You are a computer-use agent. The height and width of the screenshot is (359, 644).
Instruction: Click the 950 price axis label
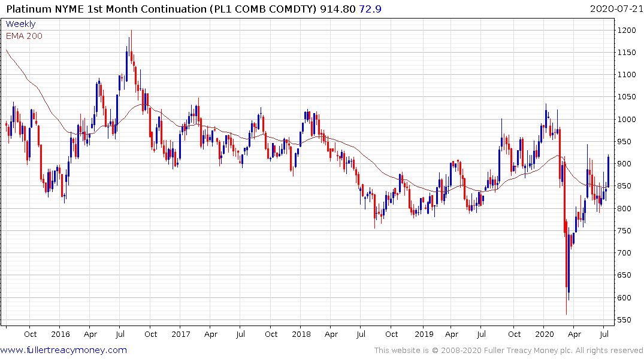click(624, 142)
